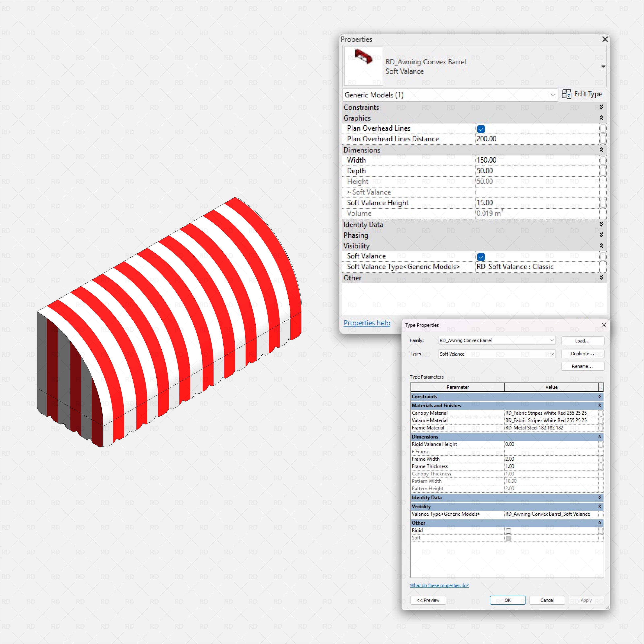Screen dimensions: 644x644
Task: Collapse Visibility group in Type Properties
Action: pyautogui.click(x=599, y=506)
